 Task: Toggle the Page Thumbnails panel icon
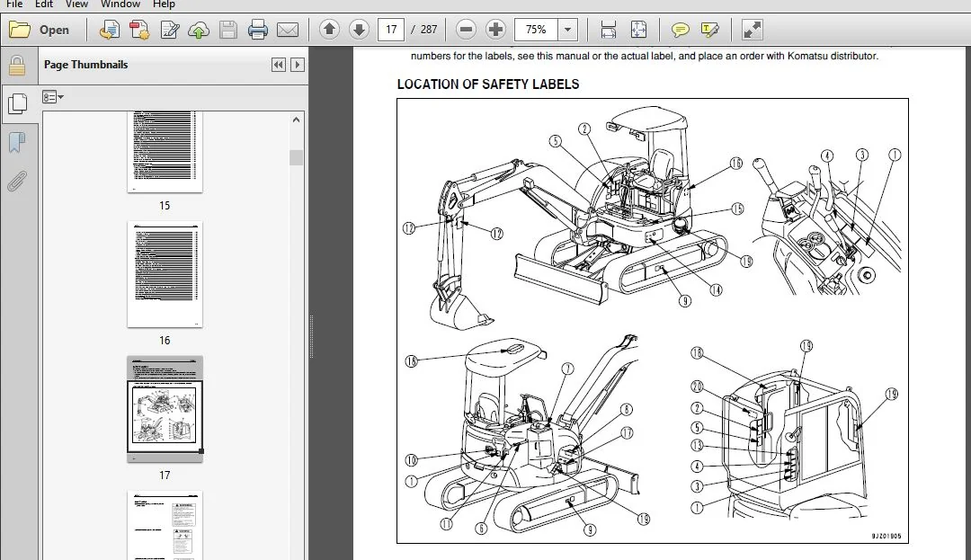[x=17, y=103]
